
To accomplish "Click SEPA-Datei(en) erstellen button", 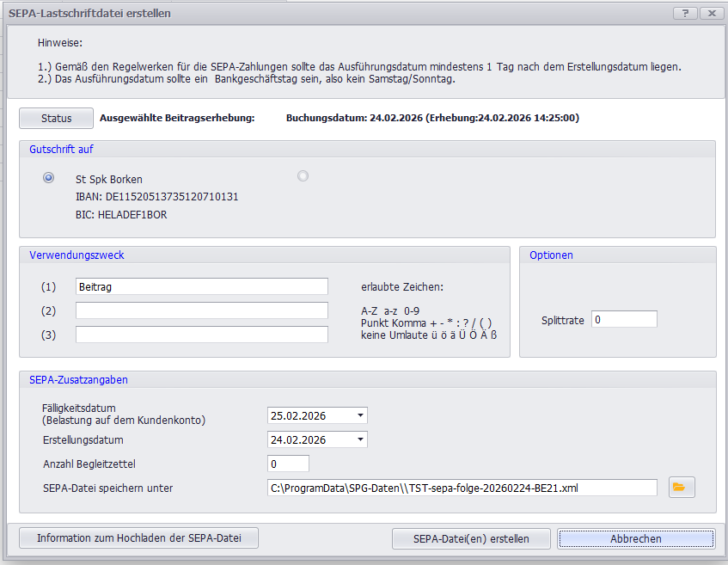I will pyautogui.click(x=470, y=538).
